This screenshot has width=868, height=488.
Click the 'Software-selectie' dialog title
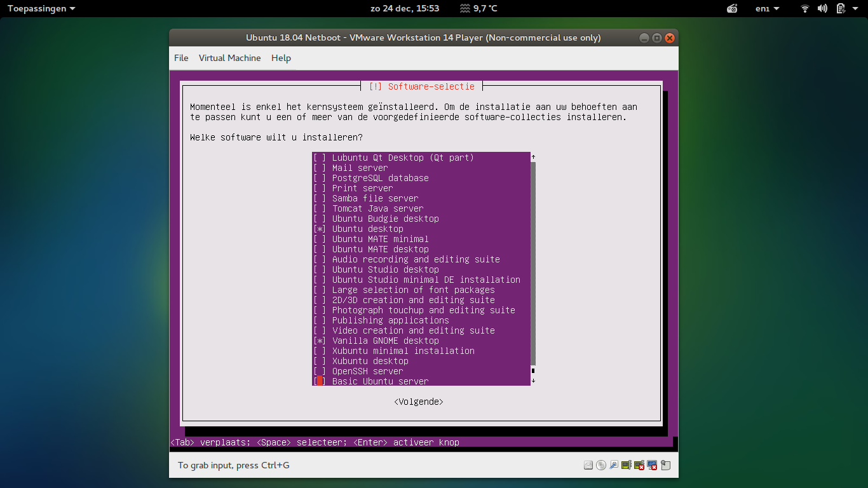click(x=431, y=86)
